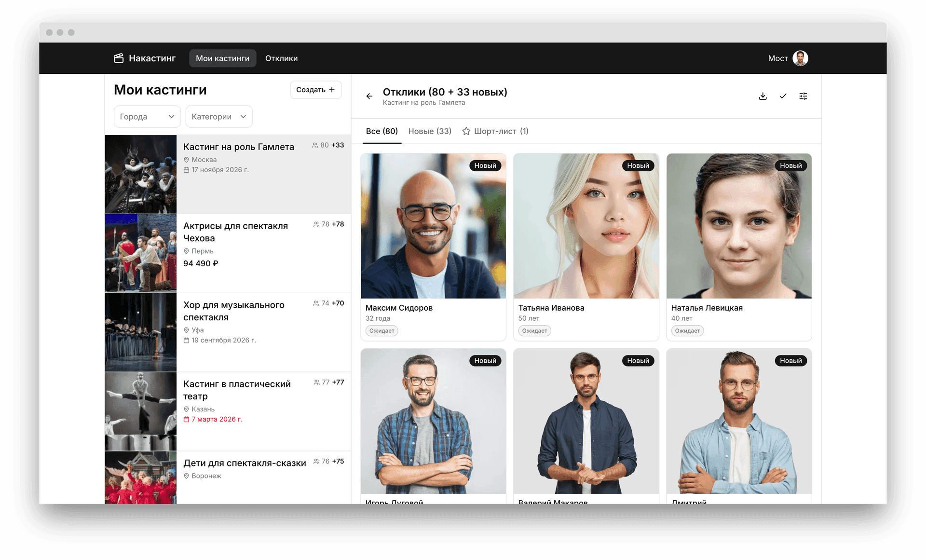Click the Мост account name
926x560 pixels.
(x=778, y=58)
